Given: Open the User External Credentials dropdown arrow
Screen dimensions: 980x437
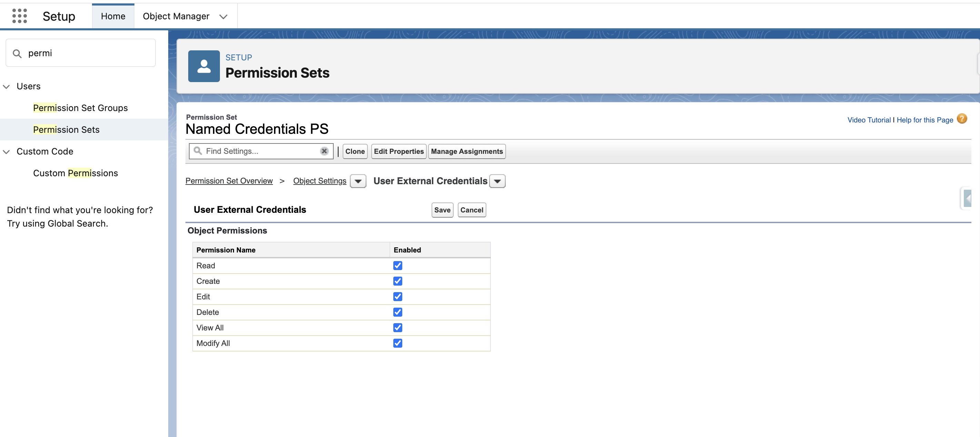Looking at the screenshot, I should (497, 181).
